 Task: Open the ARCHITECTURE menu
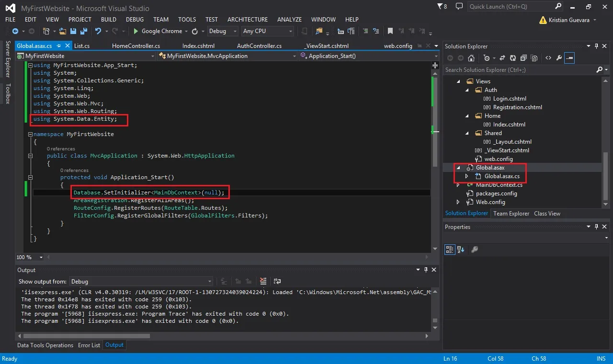[x=248, y=20]
